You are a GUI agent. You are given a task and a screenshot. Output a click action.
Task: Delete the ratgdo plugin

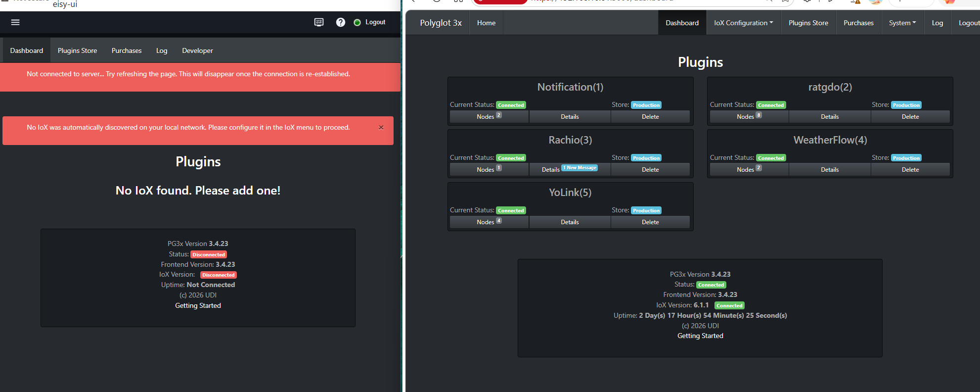910,116
